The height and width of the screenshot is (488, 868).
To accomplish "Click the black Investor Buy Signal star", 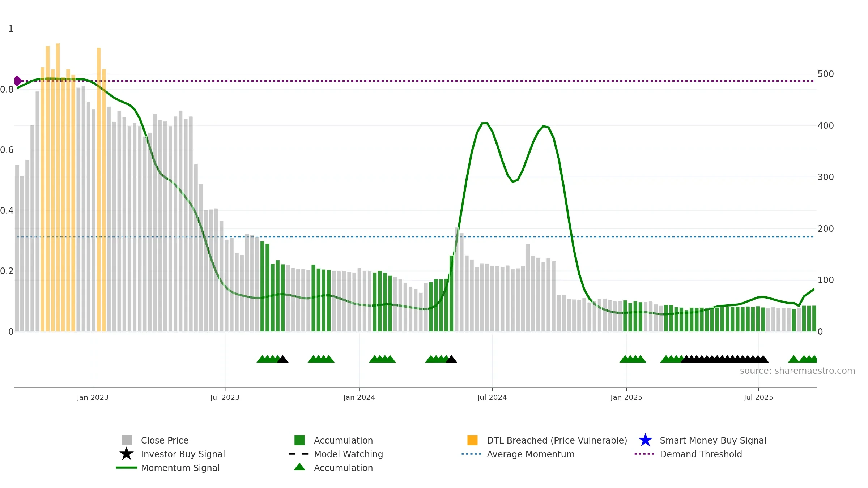I will (127, 454).
